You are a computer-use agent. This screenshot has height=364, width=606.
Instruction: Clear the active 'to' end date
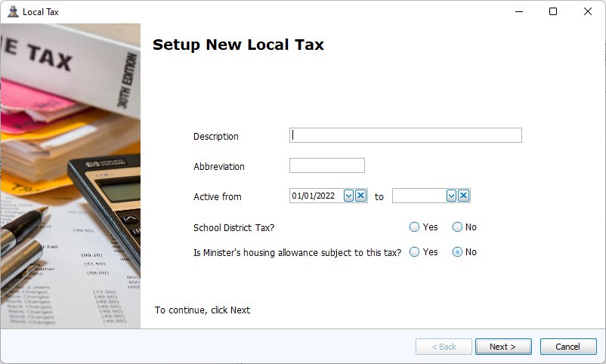point(464,196)
